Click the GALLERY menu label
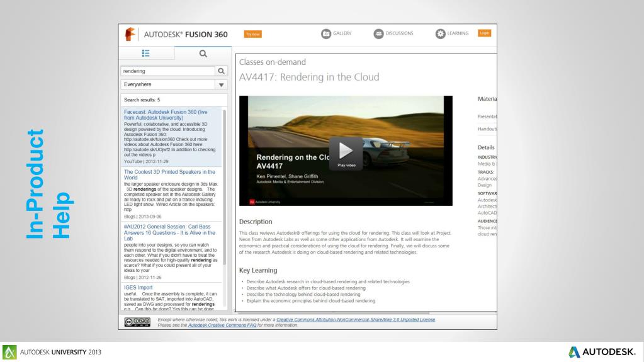This screenshot has width=644, height=362. pos(342,33)
